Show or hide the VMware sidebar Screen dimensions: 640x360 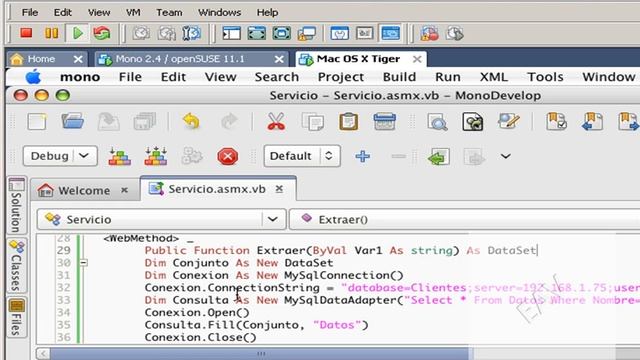coord(231,33)
